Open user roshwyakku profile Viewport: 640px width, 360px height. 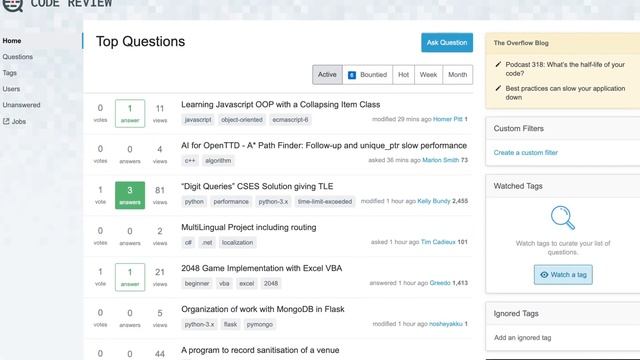coord(446,324)
